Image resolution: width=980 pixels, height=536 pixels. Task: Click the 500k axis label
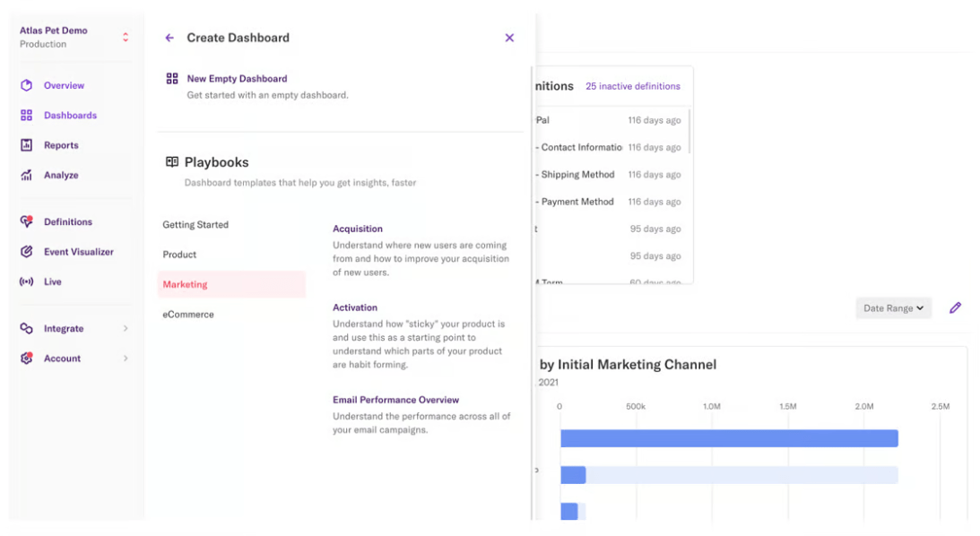[636, 407]
